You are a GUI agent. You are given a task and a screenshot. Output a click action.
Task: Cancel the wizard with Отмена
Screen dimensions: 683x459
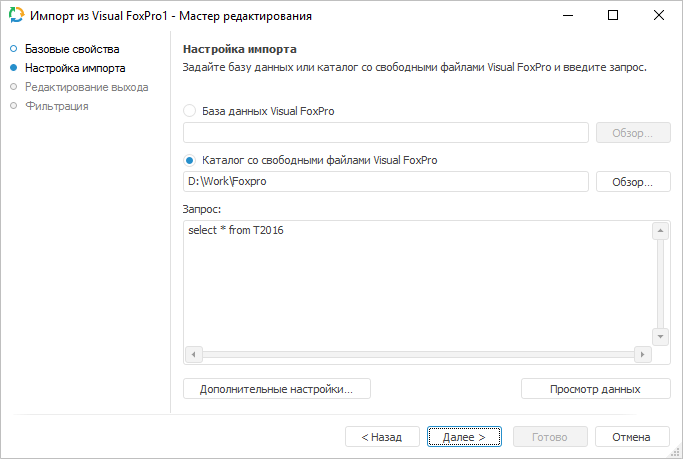[x=632, y=437]
